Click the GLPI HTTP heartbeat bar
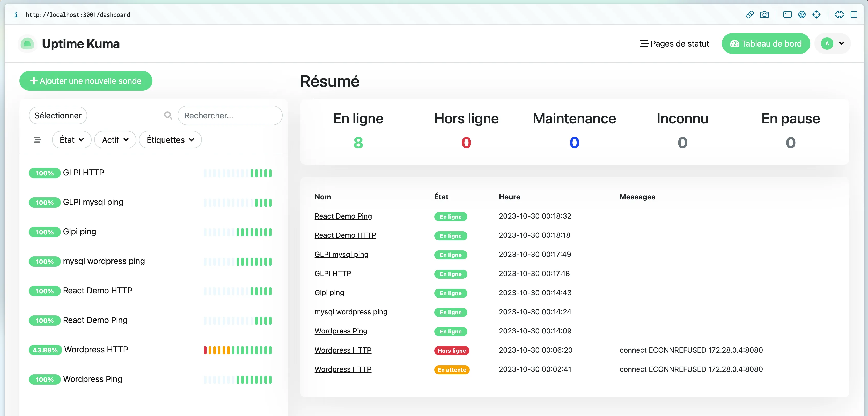This screenshot has width=868, height=416. point(238,174)
